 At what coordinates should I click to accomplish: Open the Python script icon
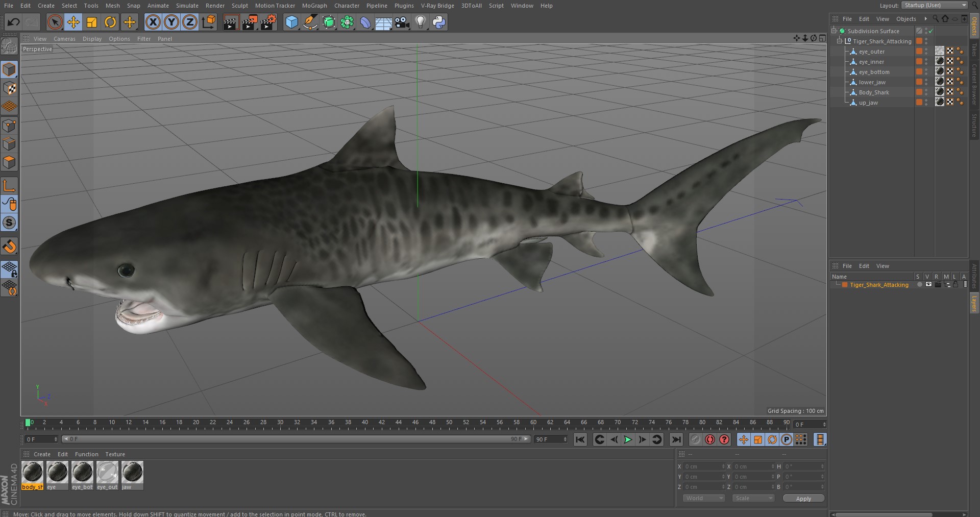(439, 22)
